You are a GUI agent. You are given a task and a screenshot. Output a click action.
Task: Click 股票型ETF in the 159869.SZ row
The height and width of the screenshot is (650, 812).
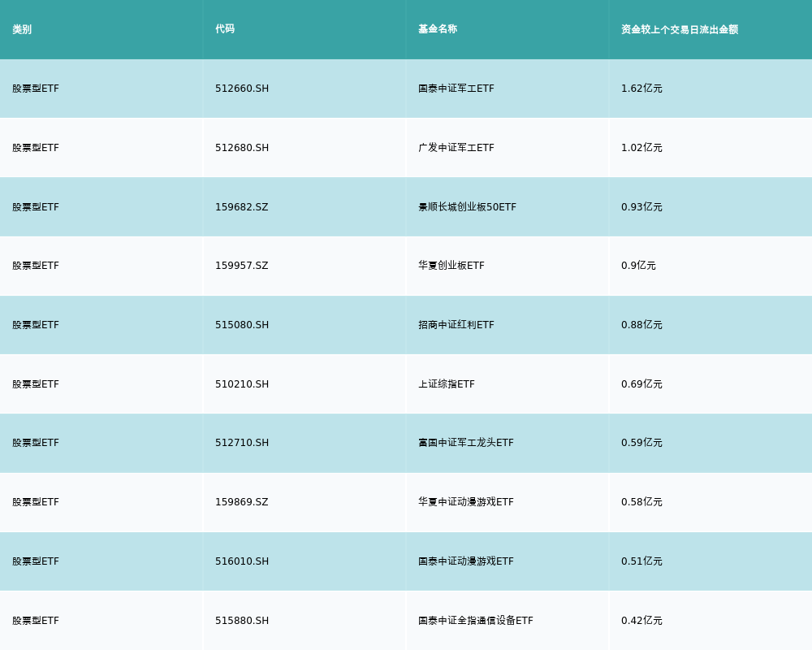[x=36, y=502]
